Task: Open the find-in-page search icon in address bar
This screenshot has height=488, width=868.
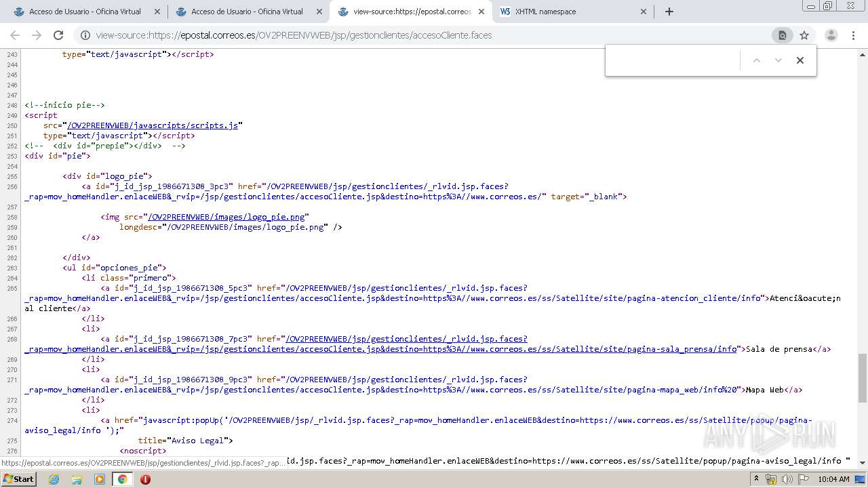Action: 783,35
